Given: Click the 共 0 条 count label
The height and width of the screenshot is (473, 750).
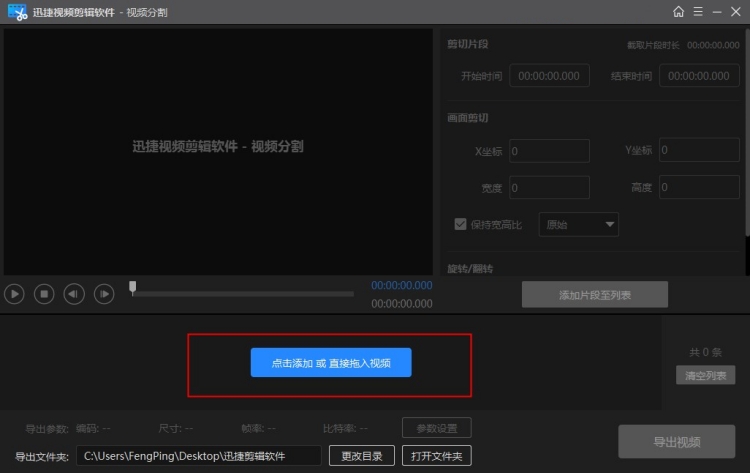Looking at the screenshot, I should [705, 352].
